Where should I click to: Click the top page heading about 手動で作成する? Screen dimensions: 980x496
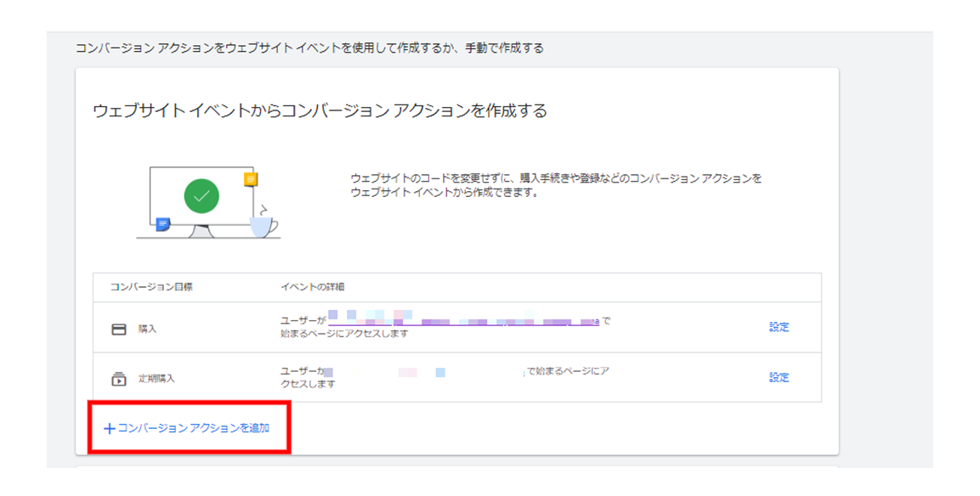tap(309, 48)
